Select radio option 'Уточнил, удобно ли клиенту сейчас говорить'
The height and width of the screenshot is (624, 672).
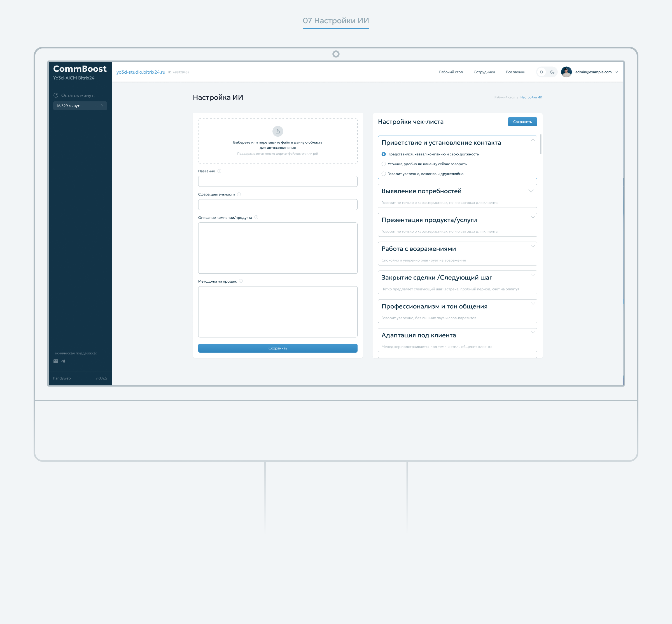tap(384, 164)
